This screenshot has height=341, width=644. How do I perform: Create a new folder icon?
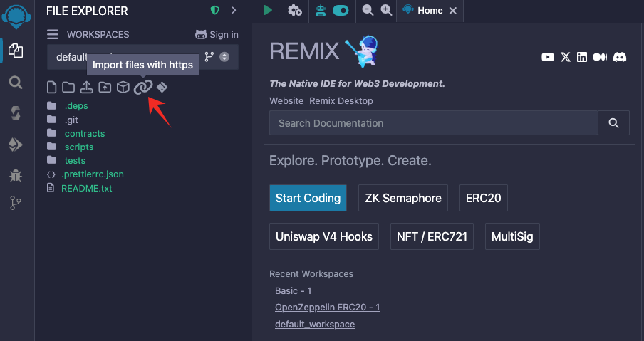pyautogui.click(x=68, y=88)
